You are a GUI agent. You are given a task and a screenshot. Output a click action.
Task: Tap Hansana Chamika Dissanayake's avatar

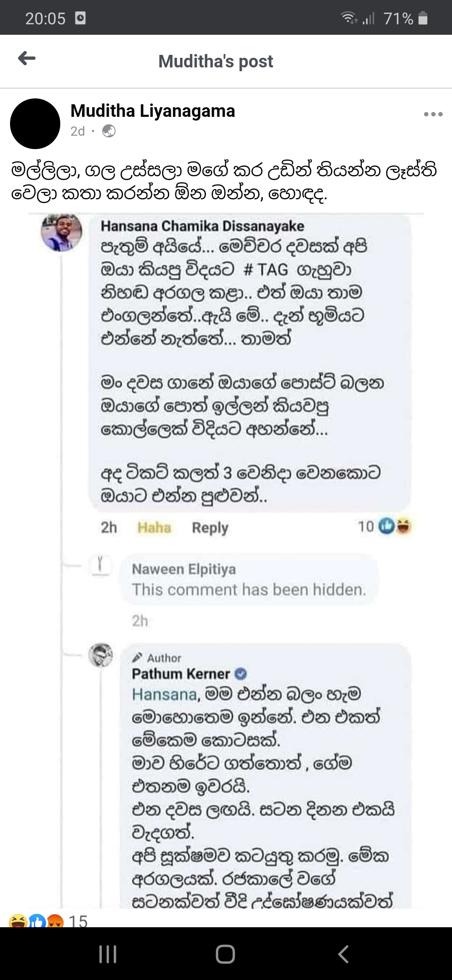click(x=61, y=232)
